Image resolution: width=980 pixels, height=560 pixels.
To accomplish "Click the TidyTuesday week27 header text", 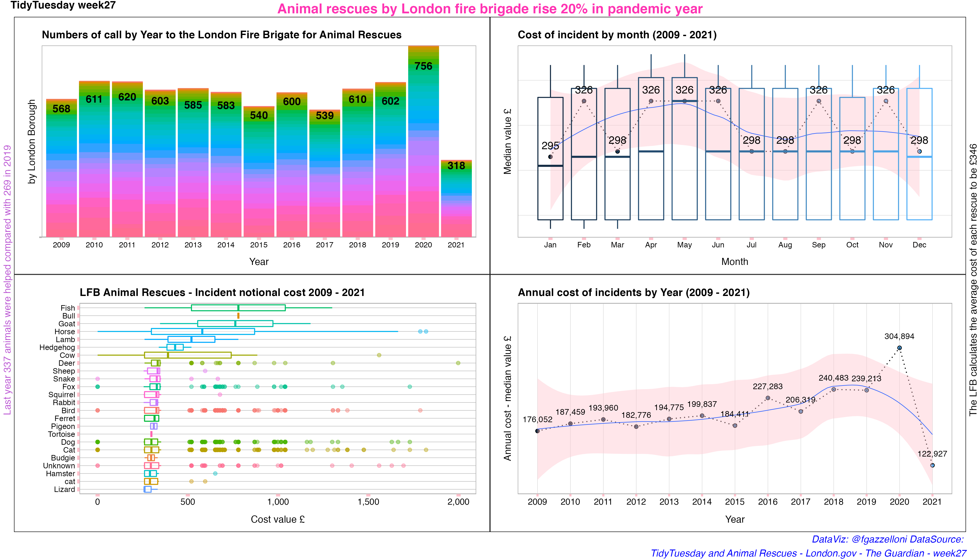I will tap(63, 5).
